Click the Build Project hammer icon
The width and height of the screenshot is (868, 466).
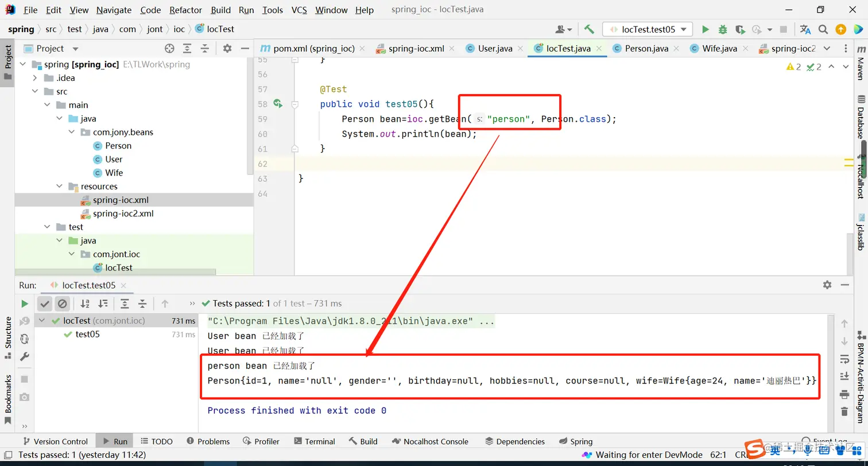pos(589,29)
